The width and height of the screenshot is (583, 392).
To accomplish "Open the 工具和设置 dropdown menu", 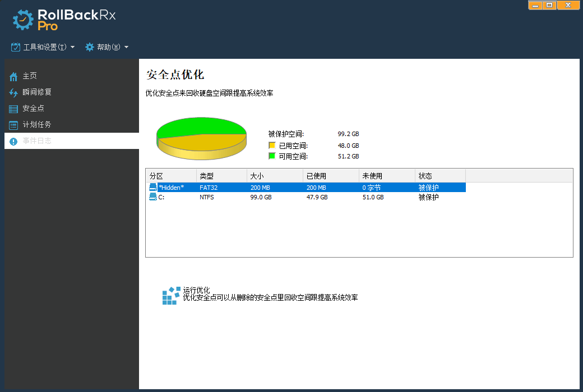I will (43, 47).
